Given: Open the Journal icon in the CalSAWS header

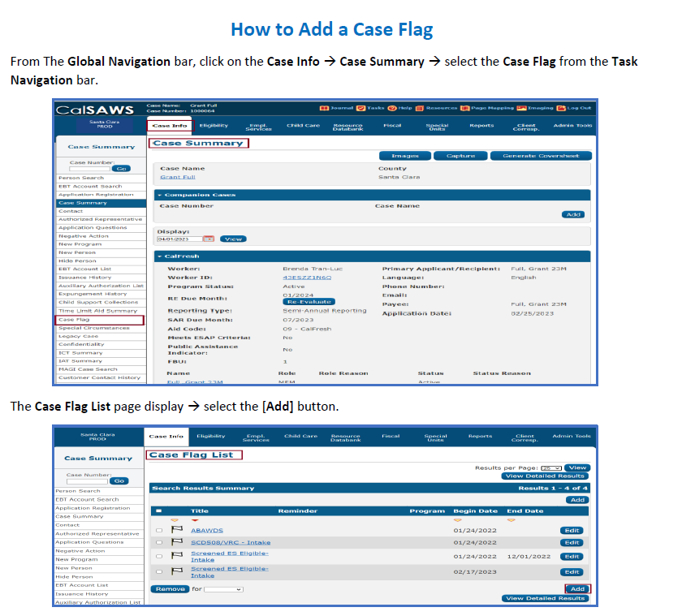Looking at the screenshot, I should coord(324,108).
